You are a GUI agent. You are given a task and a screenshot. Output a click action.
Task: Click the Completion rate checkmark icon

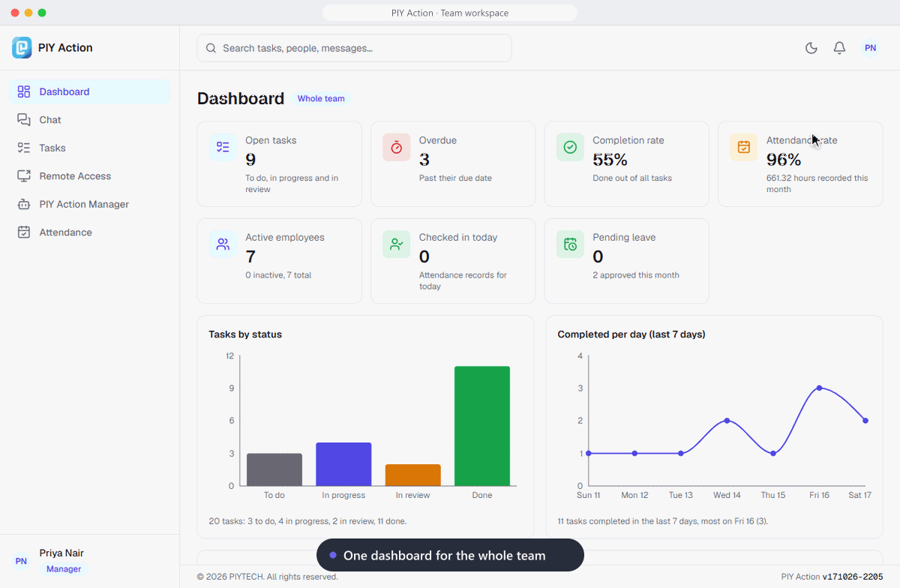(570, 147)
